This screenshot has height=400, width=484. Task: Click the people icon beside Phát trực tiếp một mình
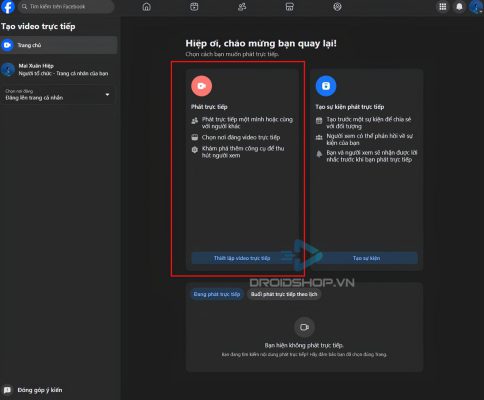tap(195, 121)
